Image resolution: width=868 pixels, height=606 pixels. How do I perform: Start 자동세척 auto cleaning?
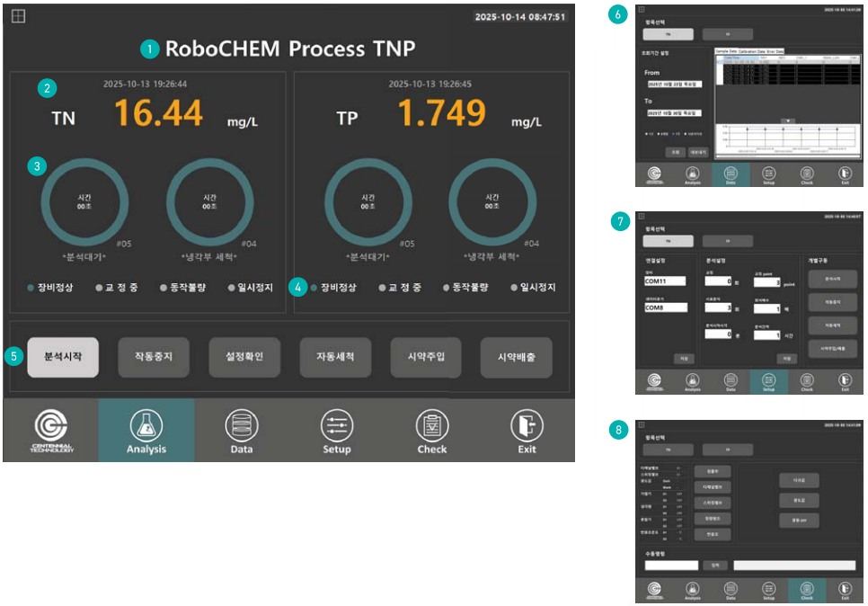click(x=335, y=357)
